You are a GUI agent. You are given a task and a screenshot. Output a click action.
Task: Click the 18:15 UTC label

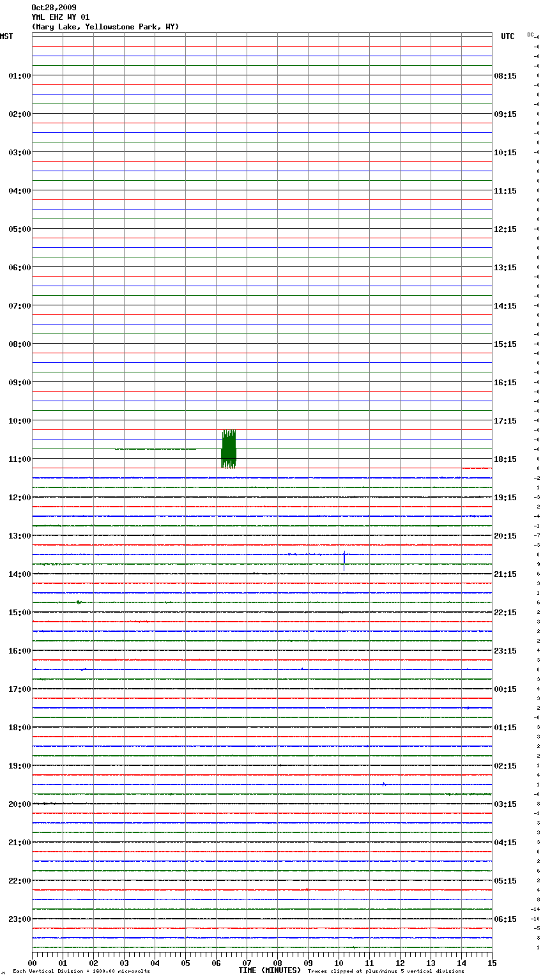(505, 459)
